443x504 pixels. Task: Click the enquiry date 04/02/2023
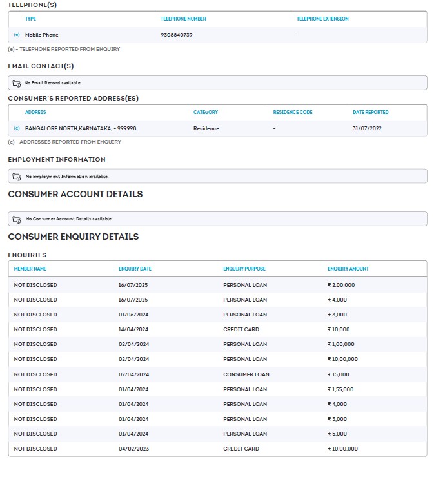pos(133,449)
